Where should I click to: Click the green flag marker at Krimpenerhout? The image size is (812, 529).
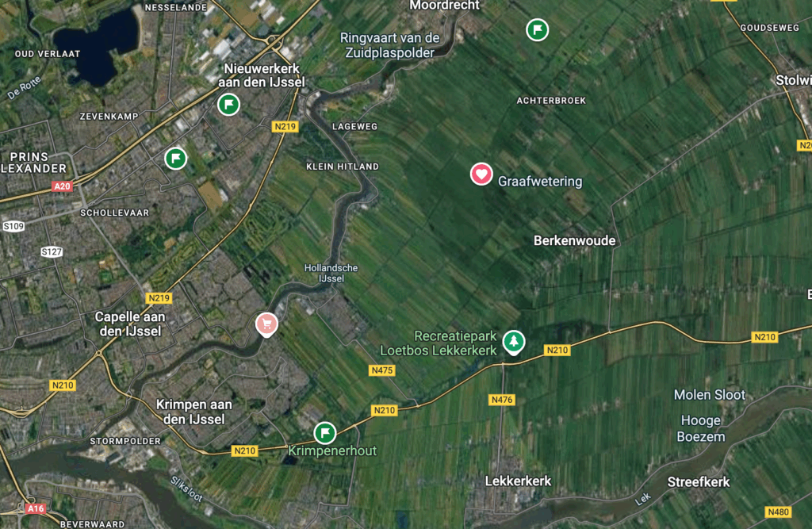(324, 432)
